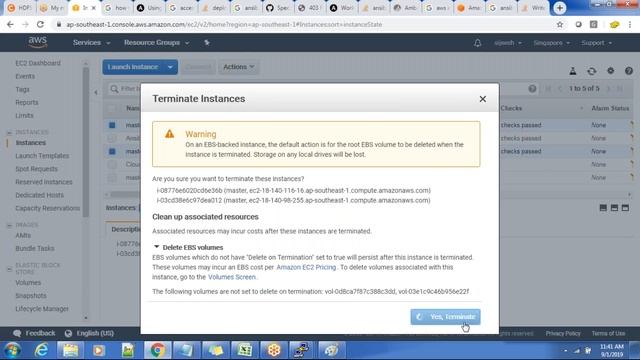Close the Terminate Instances dialog
Viewport: 640px width, 360px height.
482,99
